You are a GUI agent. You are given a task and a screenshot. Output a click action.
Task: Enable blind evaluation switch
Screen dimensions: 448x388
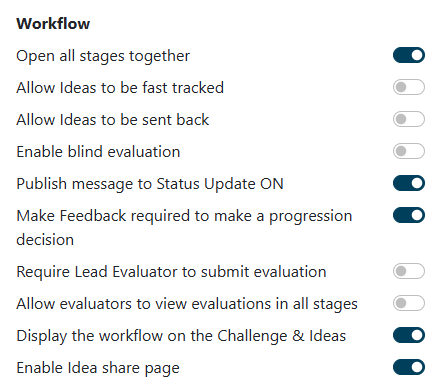point(409,151)
